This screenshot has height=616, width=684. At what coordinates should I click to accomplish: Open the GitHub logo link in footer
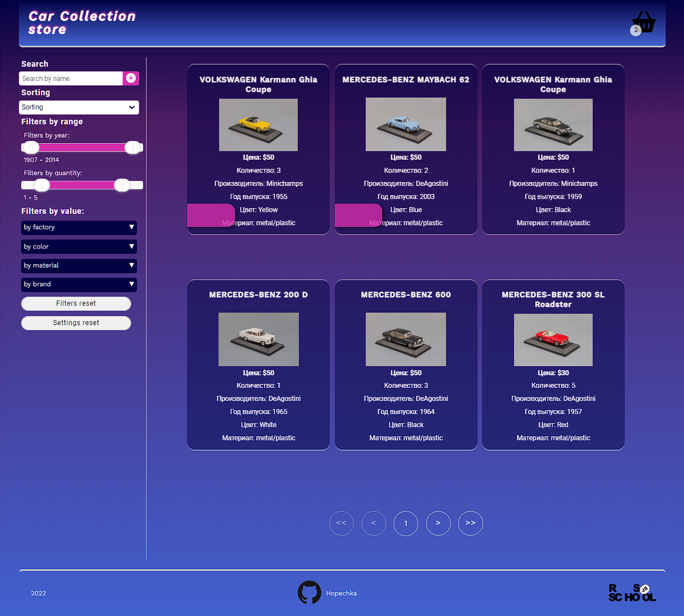tap(309, 593)
